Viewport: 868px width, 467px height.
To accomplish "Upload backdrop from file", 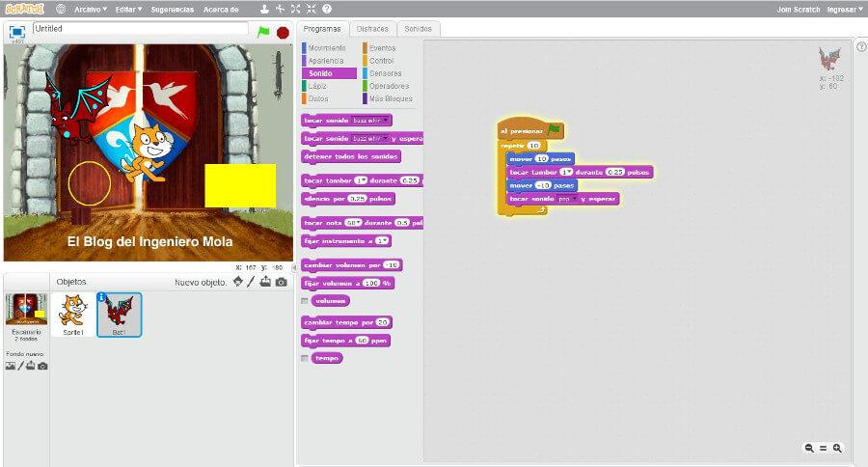I will click(x=31, y=366).
